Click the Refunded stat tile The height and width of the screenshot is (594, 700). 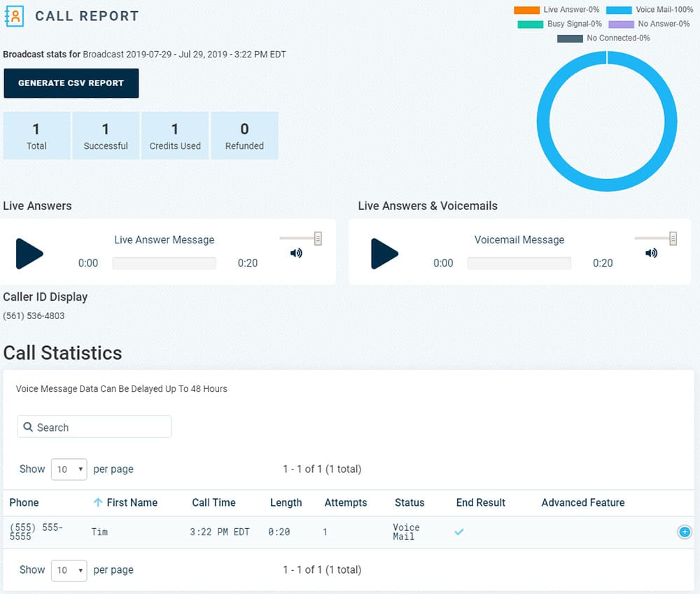[x=244, y=136]
